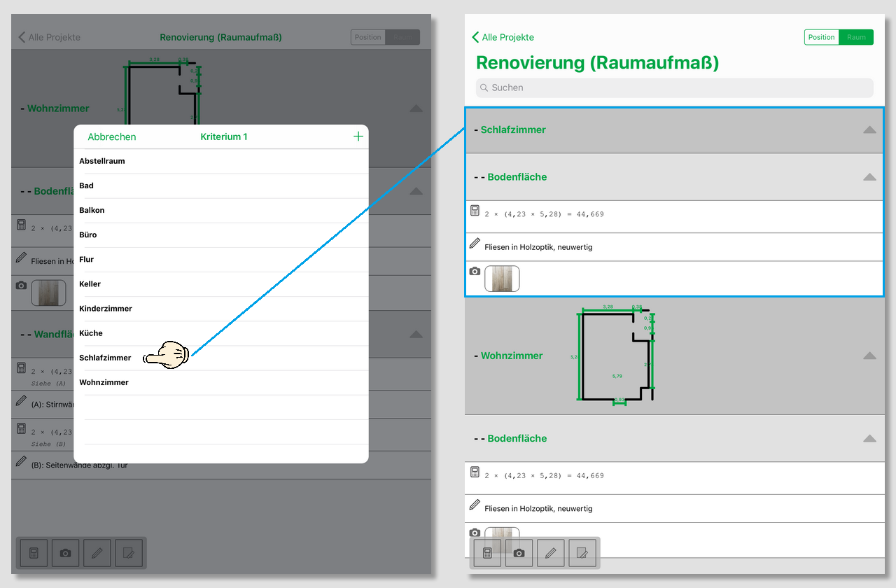Collapse Bodenfläche under Wohnzimmer in right screen
The image size is (896, 588).
(x=869, y=438)
